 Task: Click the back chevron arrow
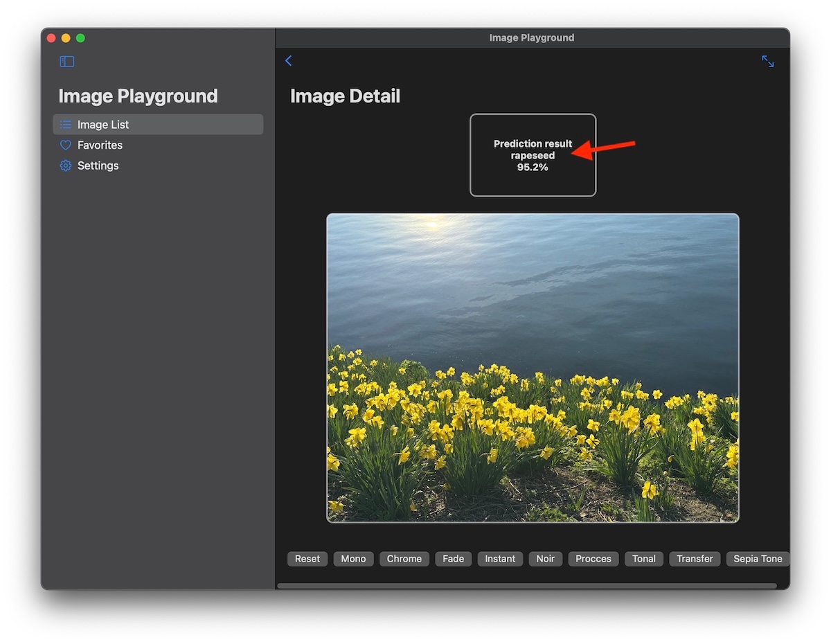[289, 61]
